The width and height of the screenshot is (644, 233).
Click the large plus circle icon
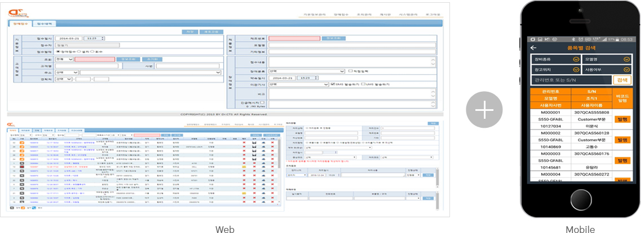click(484, 111)
